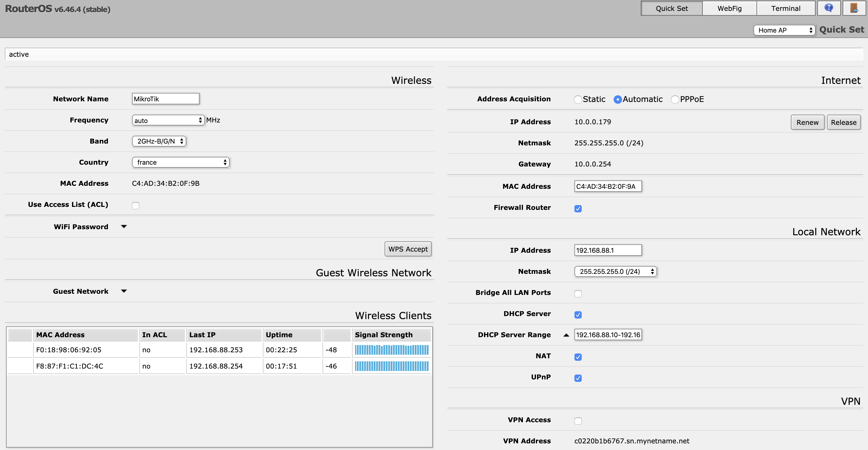This screenshot has width=868, height=450.
Task: Collapse the DHCP Server Range arrow
Action: (566, 335)
